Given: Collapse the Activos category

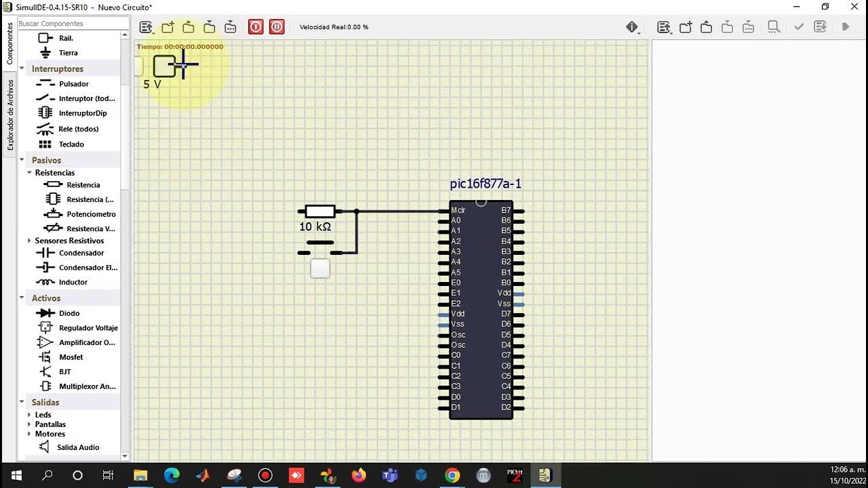Looking at the screenshot, I should pos(22,298).
